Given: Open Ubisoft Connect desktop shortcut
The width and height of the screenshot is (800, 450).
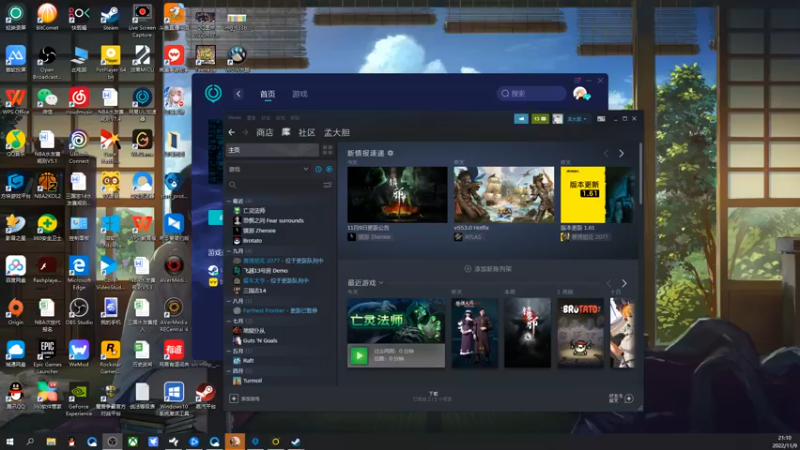Looking at the screenshot, I should (x=79, y=147).
